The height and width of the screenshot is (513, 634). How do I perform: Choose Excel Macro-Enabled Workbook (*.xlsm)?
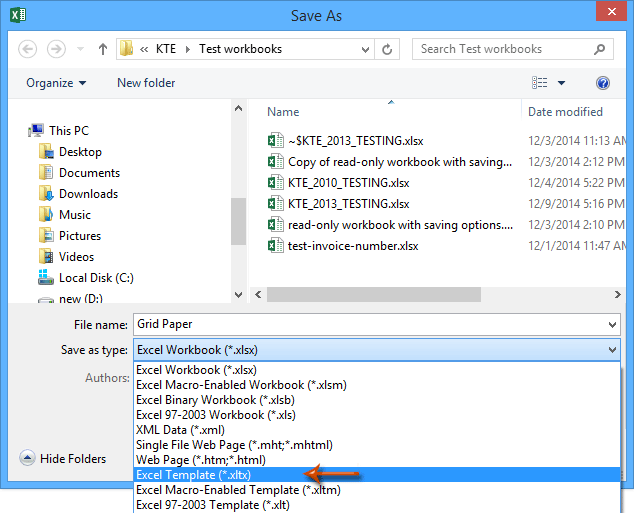click(376, 385)
